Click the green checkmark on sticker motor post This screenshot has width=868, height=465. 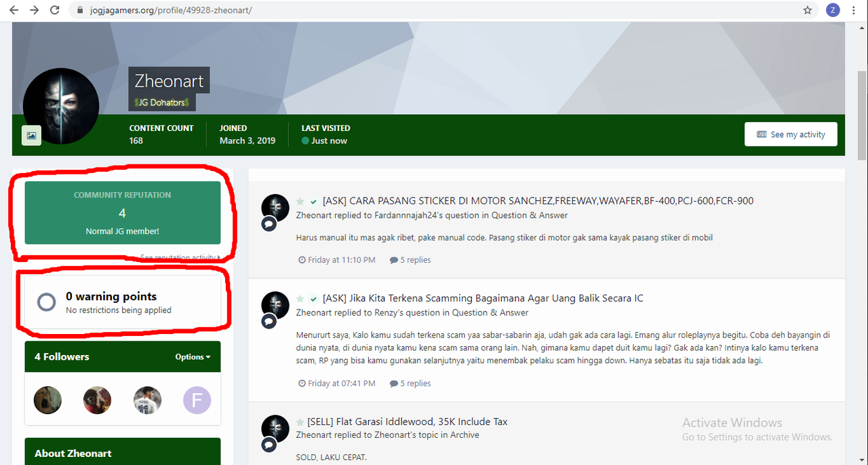pos(313,202)
